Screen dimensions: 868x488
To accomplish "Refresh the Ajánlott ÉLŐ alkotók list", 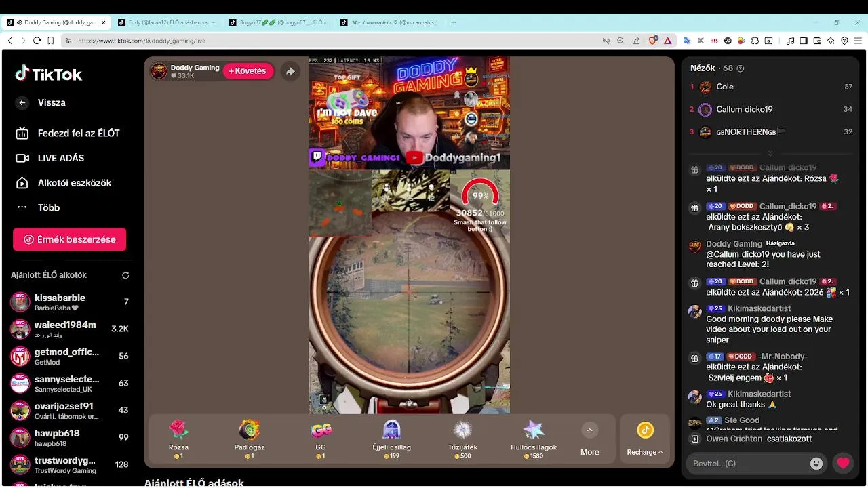I will [x=125, y=275].
